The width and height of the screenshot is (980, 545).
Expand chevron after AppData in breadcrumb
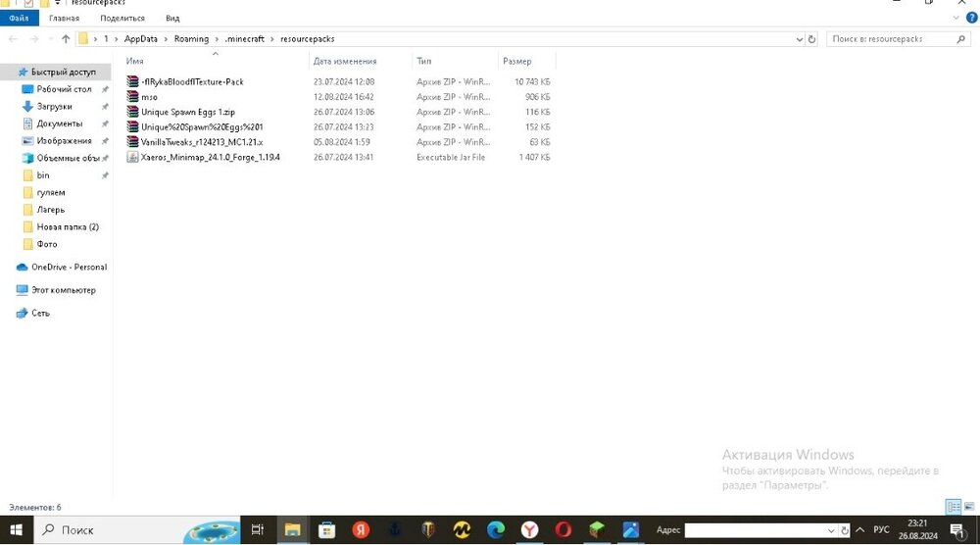pyautogui.click(x=167, y=39)
